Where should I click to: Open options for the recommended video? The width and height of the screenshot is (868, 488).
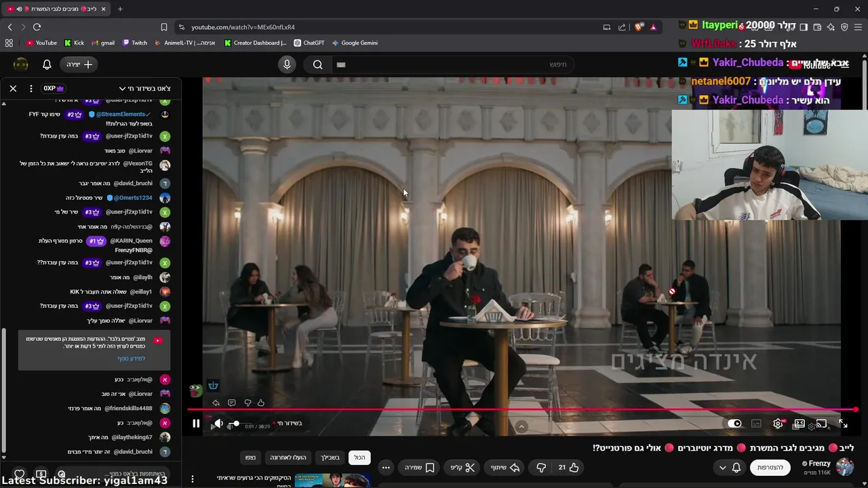tap(193, 479)
